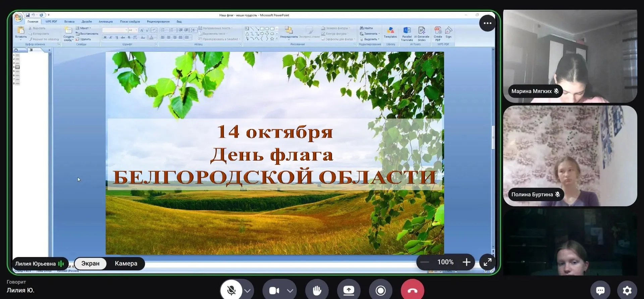Open the Дизайн ribbon tab
The image size is (644, 299).
click(87, 22)
